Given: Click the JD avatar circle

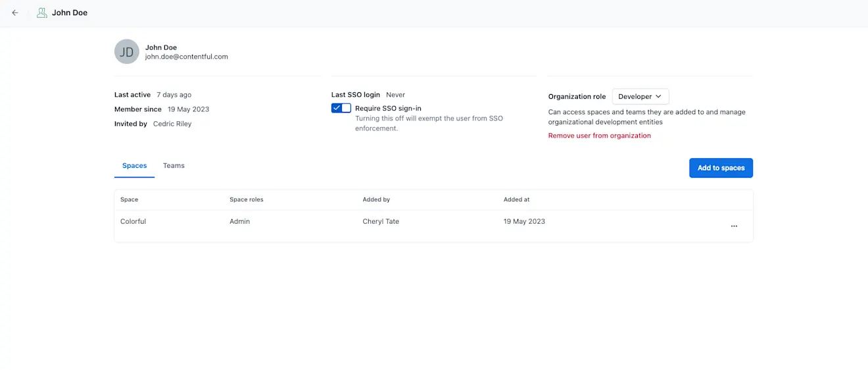Looking at the screenshot, I should tap(127, 51).
